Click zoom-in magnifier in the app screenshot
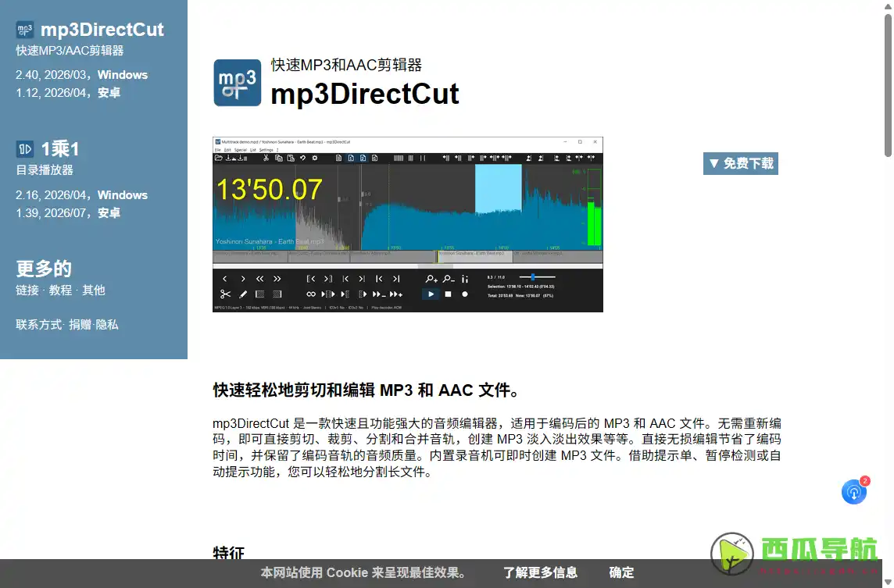 [431, 279]
